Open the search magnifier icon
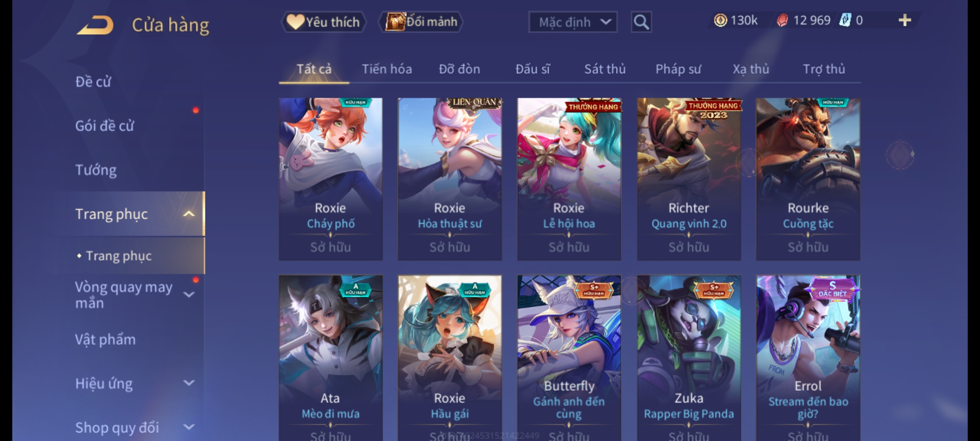The height and width of the screenshot is (441, 980). pos(641,22)
